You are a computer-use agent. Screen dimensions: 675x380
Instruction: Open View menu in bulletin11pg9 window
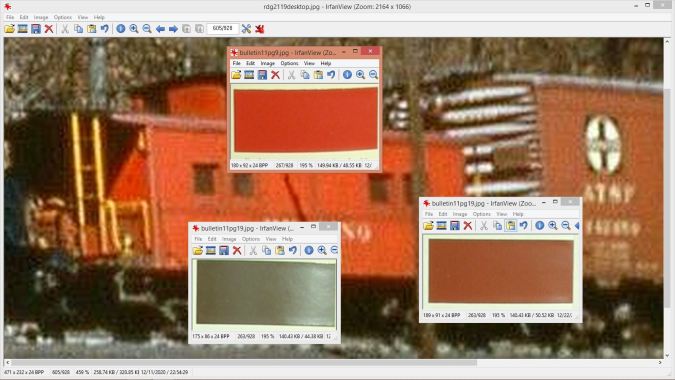[309, 63]
